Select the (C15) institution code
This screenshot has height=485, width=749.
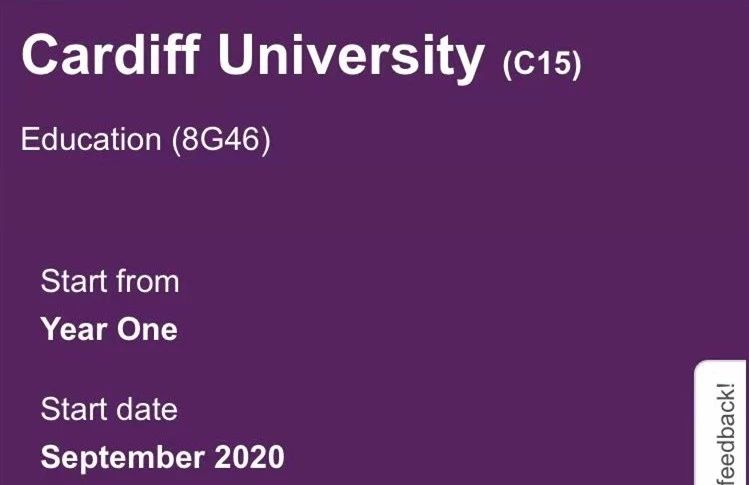541,66
